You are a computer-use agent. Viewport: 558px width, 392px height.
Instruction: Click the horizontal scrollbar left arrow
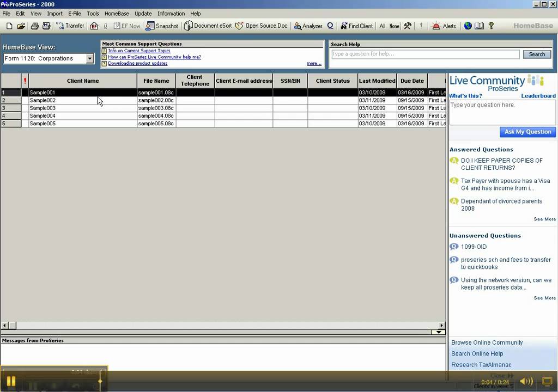4,325
